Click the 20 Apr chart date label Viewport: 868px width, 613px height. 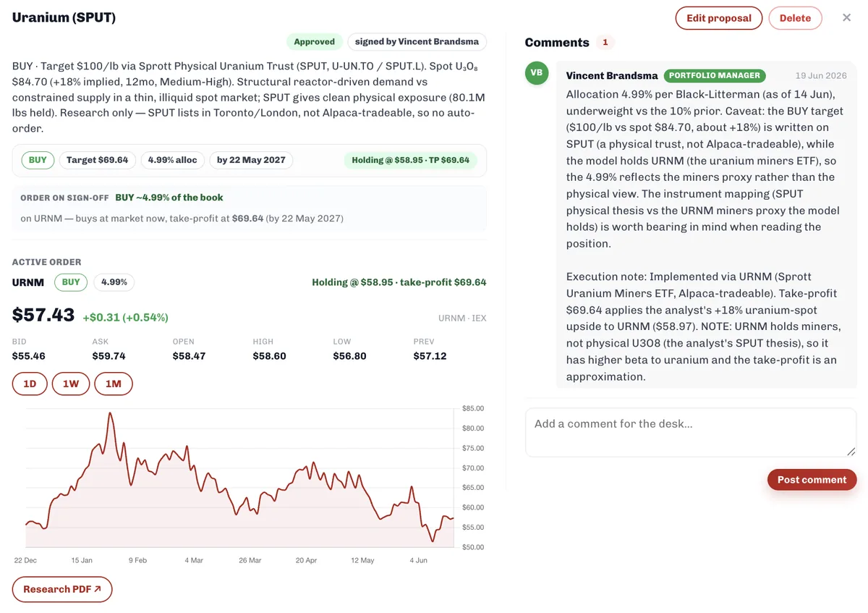pos(307,560)
